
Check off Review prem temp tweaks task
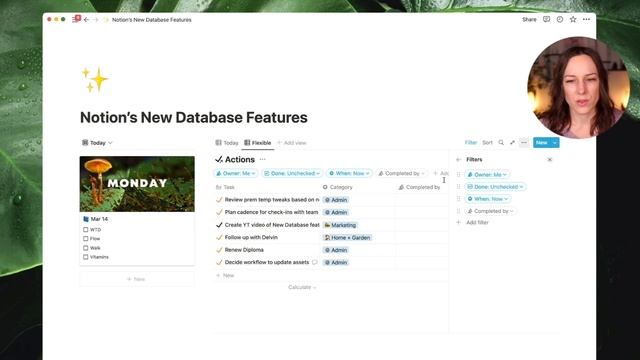point(219,200)
